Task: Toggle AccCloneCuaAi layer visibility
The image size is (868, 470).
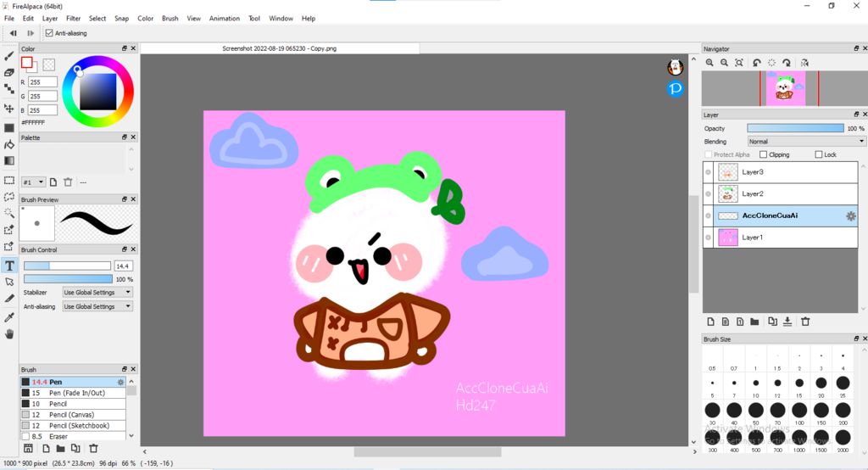Action: 708,215
